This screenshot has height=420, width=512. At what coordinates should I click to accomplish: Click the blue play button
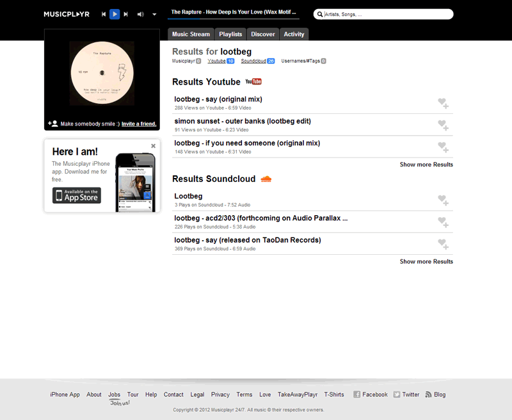(115, 14)
